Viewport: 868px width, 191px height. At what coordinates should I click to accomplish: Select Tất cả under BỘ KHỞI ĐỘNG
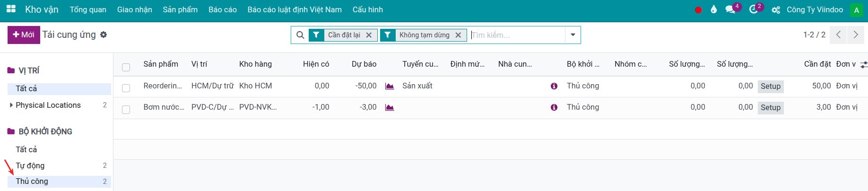tap(59, 149)
